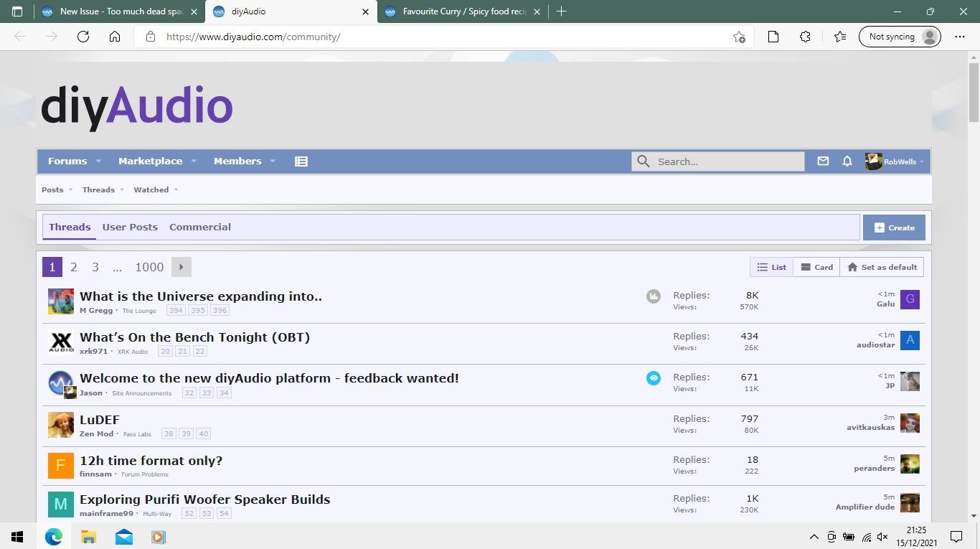Screen dimensions: 980x549
Task: Open a new browser tab
Action: 561,11
